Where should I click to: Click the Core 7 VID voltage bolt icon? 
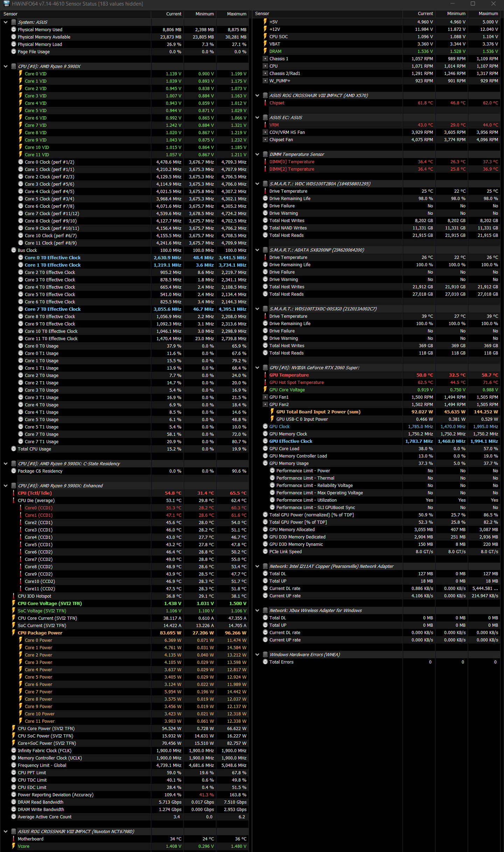21,125
